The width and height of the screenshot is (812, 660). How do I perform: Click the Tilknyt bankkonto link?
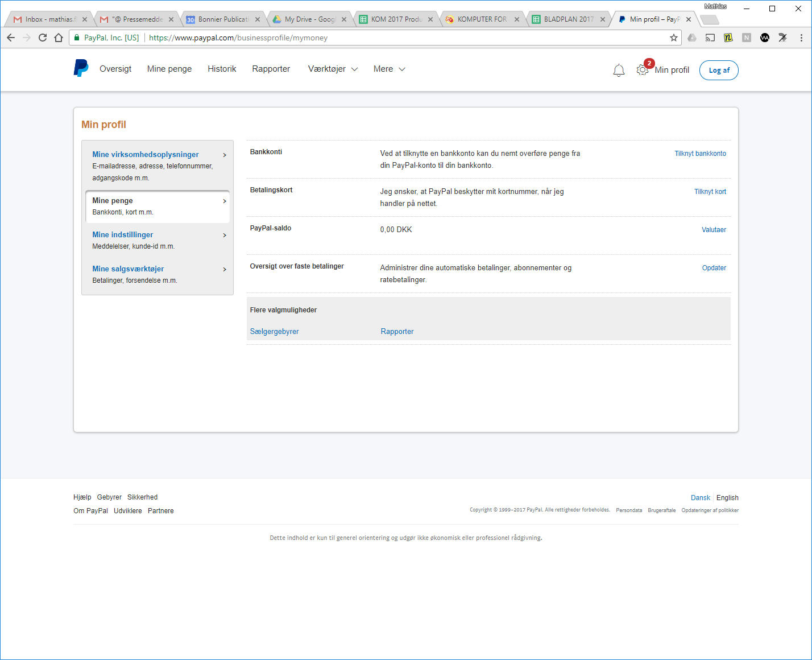[x=700, y=154]
